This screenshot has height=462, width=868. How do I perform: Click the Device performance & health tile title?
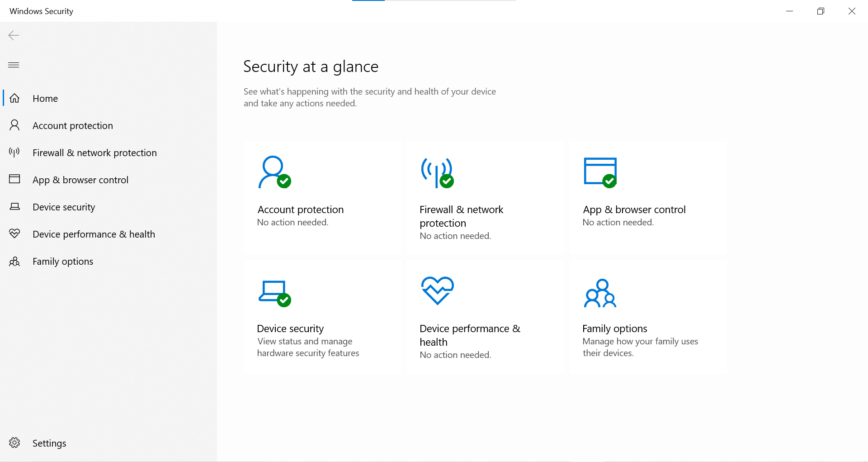[470, 335]
